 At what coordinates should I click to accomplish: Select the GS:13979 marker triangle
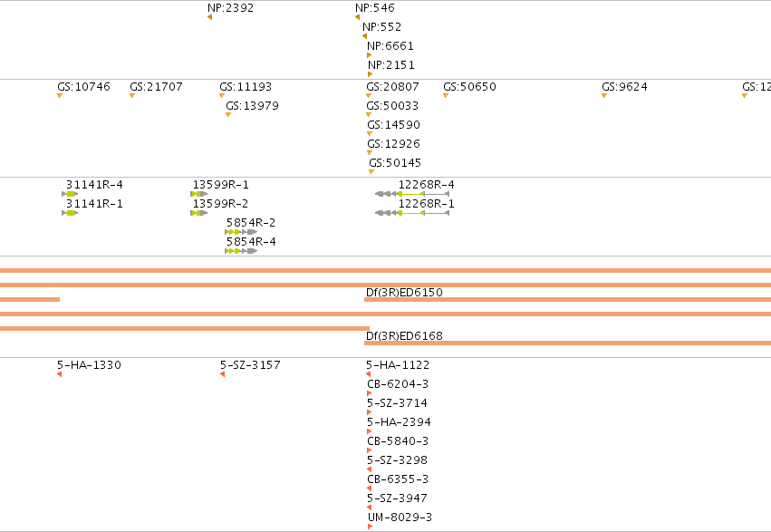[x=228, y=115]
